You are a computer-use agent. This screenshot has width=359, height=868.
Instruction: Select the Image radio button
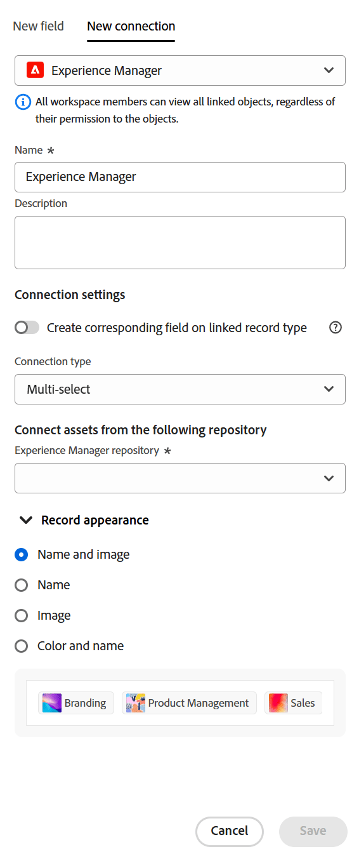pyautogui.click(x=22, y=615)
